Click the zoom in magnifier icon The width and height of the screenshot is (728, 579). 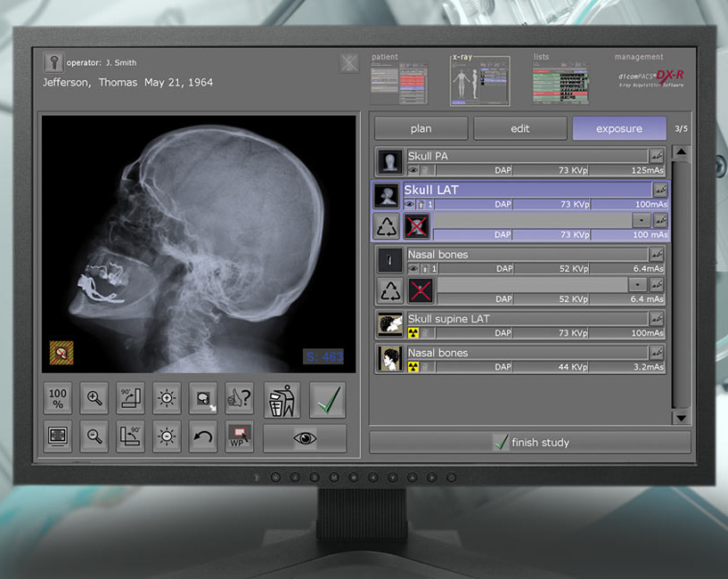point(94,398)
